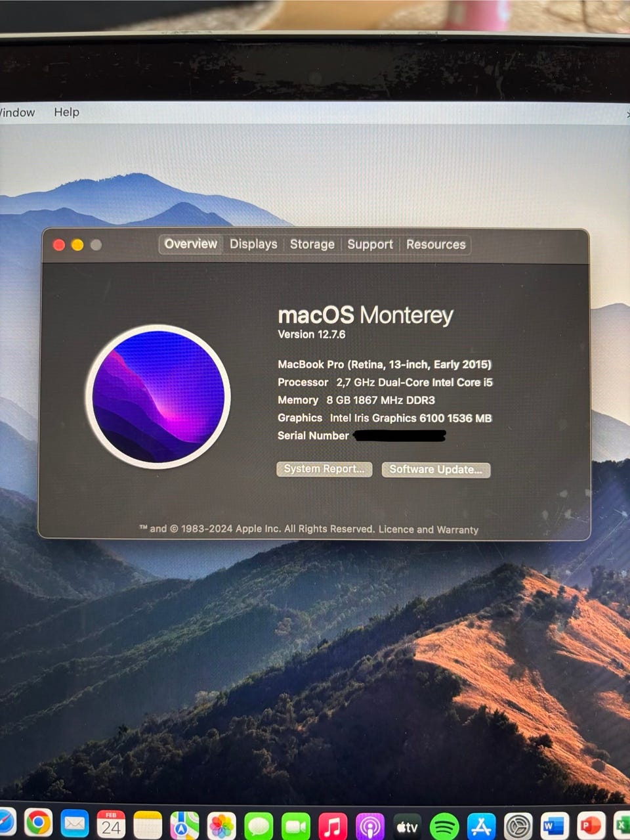Click the MacBook Pro (Retina, 13-inch, Early 2015) line
630x840 pixels.
[385, 365]
